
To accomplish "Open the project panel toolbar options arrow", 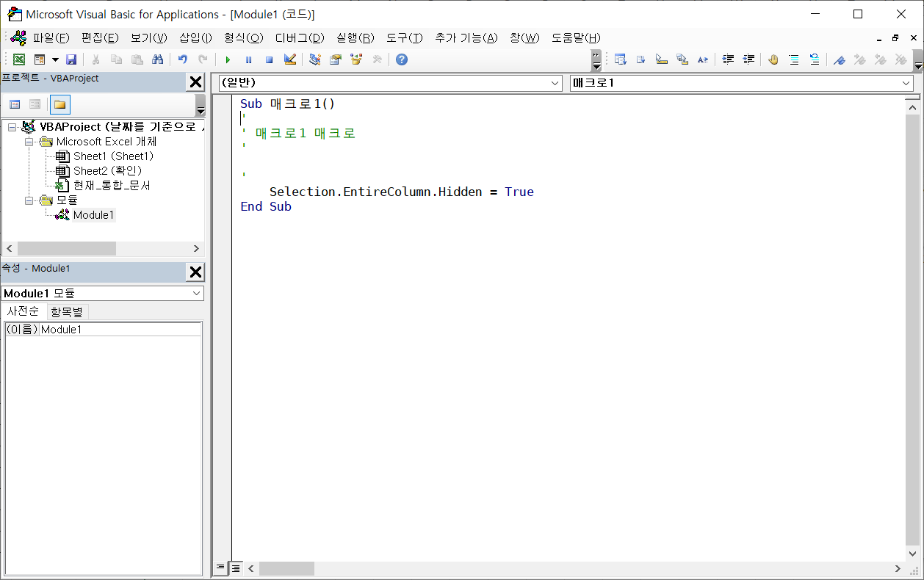I will (201, 105).
